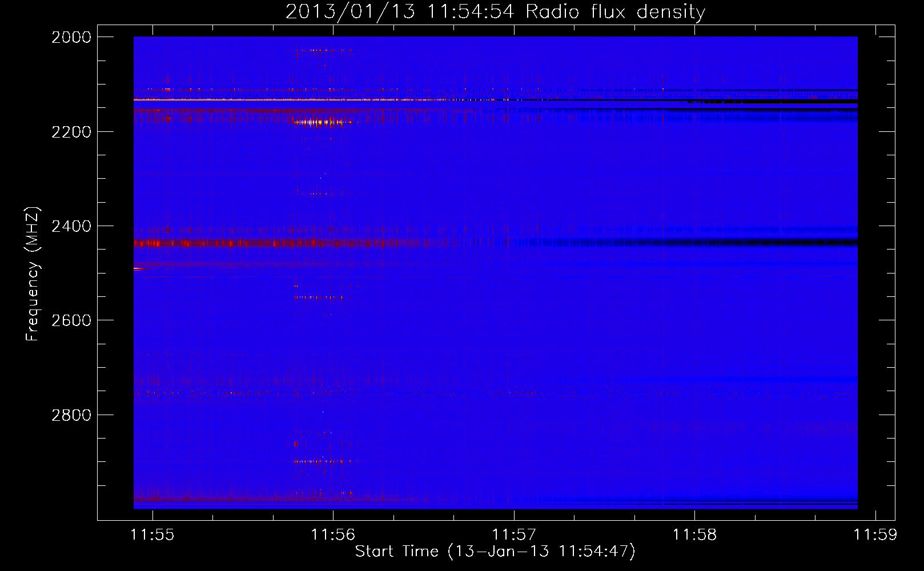
Task: Click the 2400 frequency tick label
Action: point(71,226)
